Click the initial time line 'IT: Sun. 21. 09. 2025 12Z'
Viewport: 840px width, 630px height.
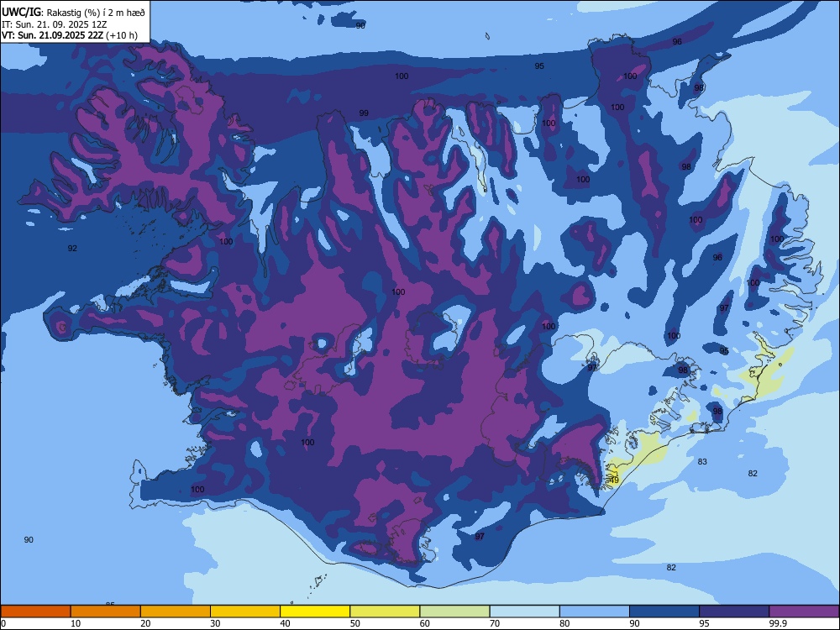(54, 24)
